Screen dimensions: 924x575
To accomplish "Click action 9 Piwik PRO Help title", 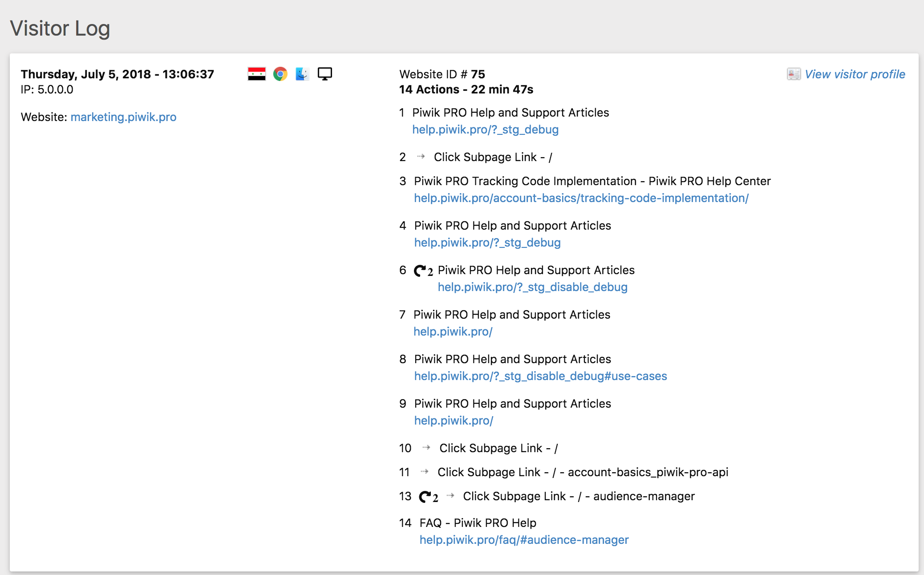I will (513, 404).
